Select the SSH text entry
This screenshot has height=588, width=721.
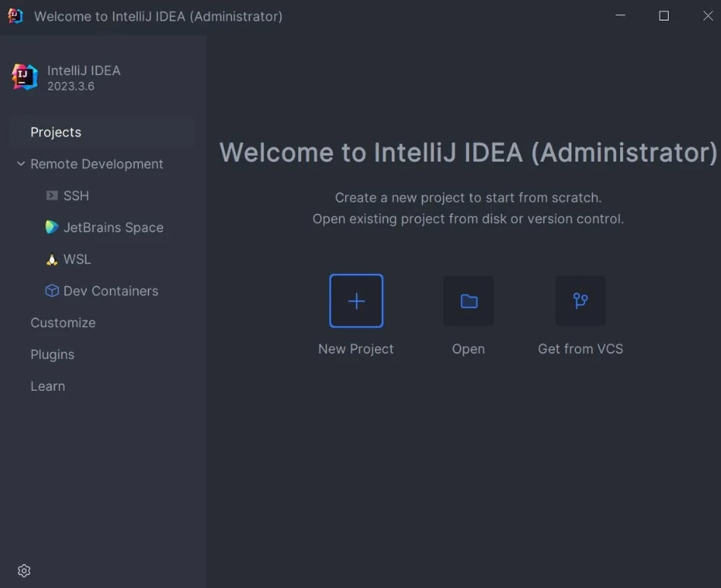(x=76, y=196)
